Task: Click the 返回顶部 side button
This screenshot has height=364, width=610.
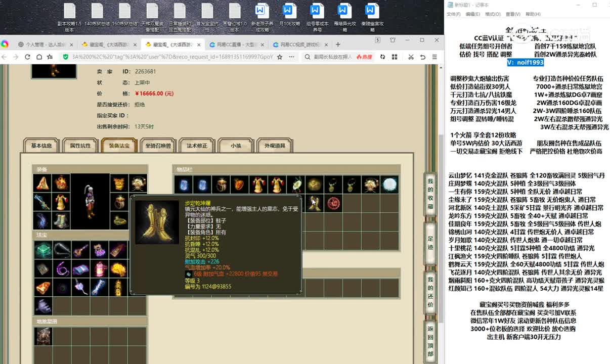Action: (430, 340)
